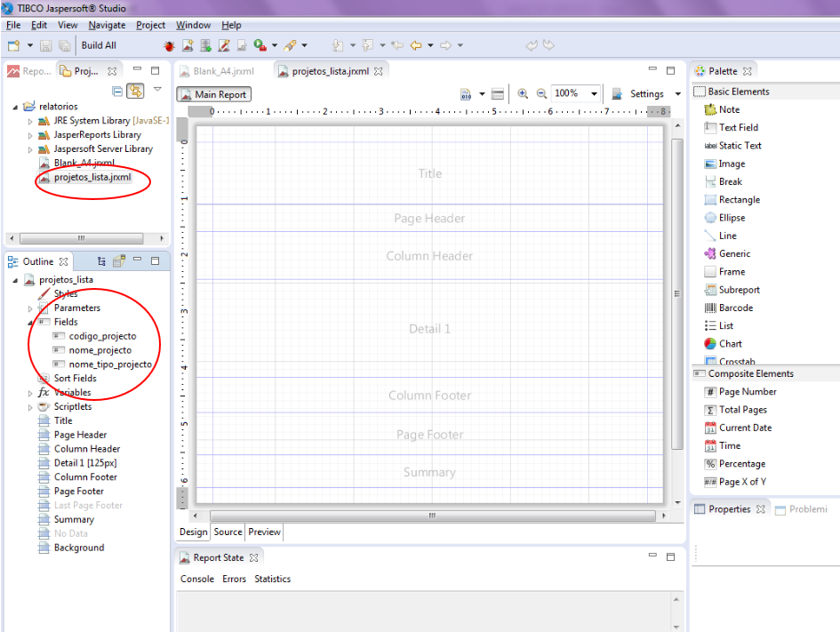Select projetos_lista.jrxml in project tree

click(x=85, y=177)
